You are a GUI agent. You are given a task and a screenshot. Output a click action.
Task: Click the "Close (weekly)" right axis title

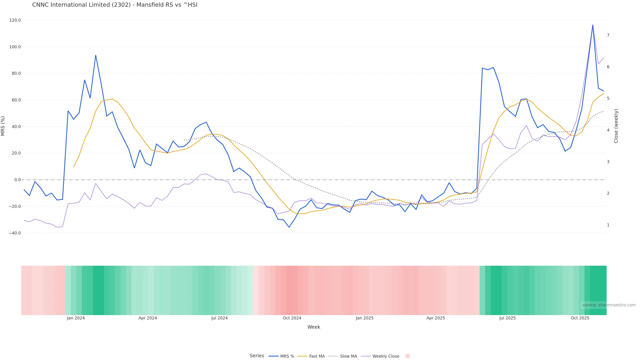tap(616, 126)
